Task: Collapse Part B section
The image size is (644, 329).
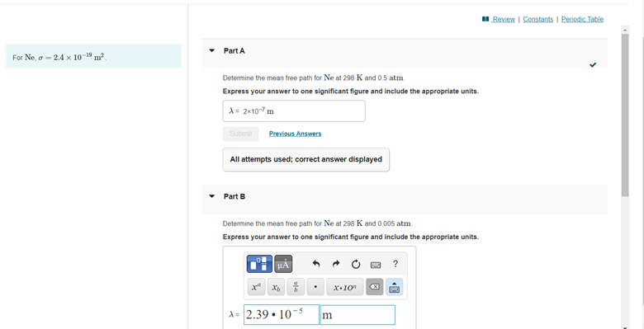Action: click(x=212, y=196)
